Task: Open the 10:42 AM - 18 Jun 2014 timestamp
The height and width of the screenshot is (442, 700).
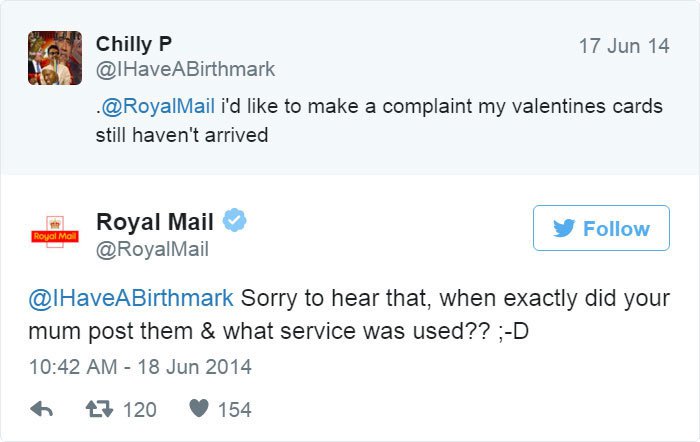Action: tap(141, 367)
